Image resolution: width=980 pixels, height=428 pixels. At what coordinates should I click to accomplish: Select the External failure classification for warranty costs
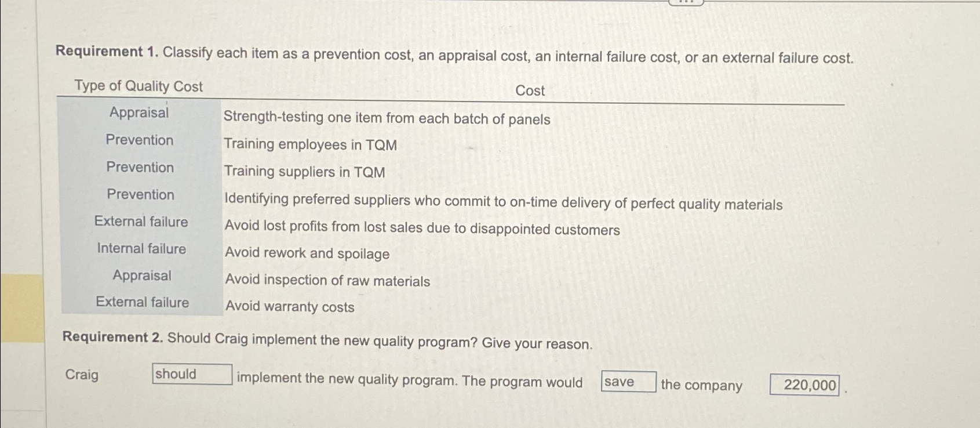(x=141, y=302)
